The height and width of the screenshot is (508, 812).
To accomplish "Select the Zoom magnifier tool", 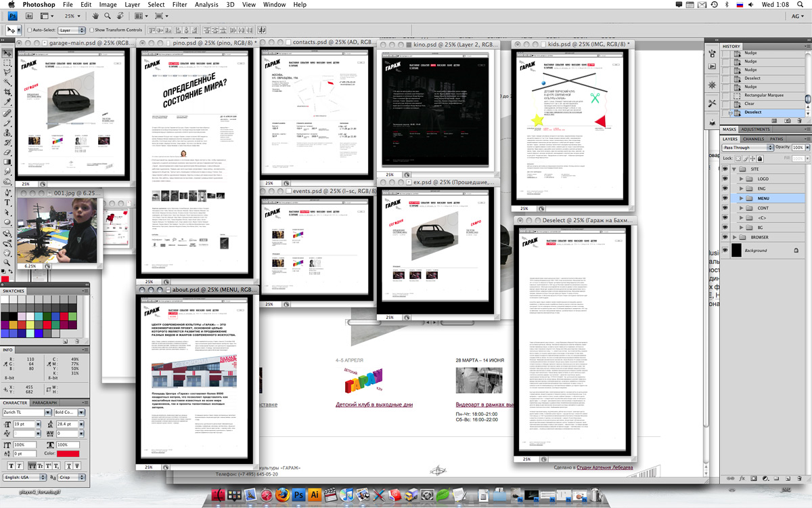I will (7, 262).
